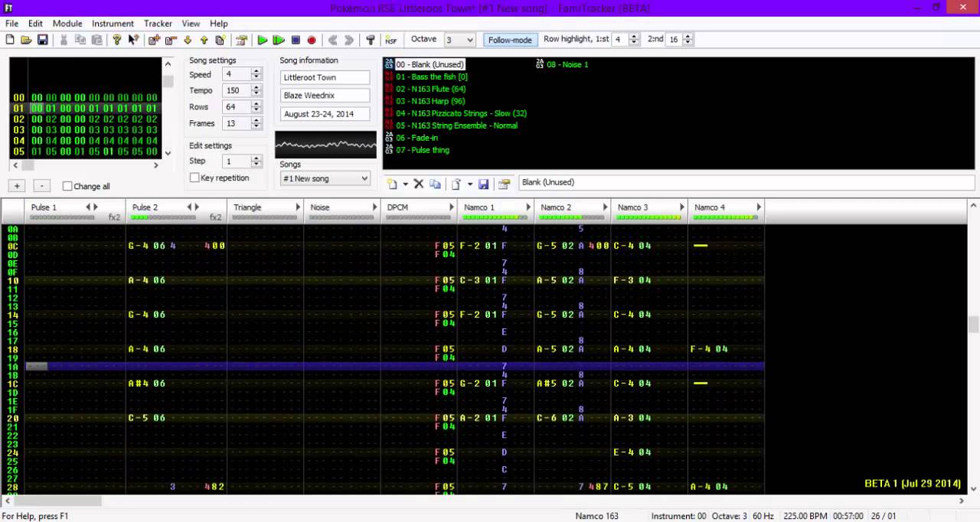Open the Module menu
Image resolution: width=980 pixels, height=522 pixels.
(x=67, y=24)
